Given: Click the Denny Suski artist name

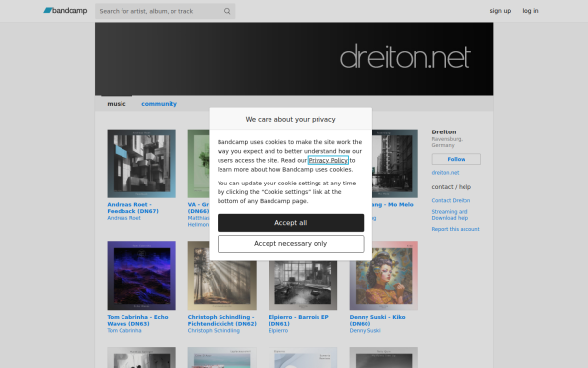Looking at the screenshot, I should (x=365, y=330).
